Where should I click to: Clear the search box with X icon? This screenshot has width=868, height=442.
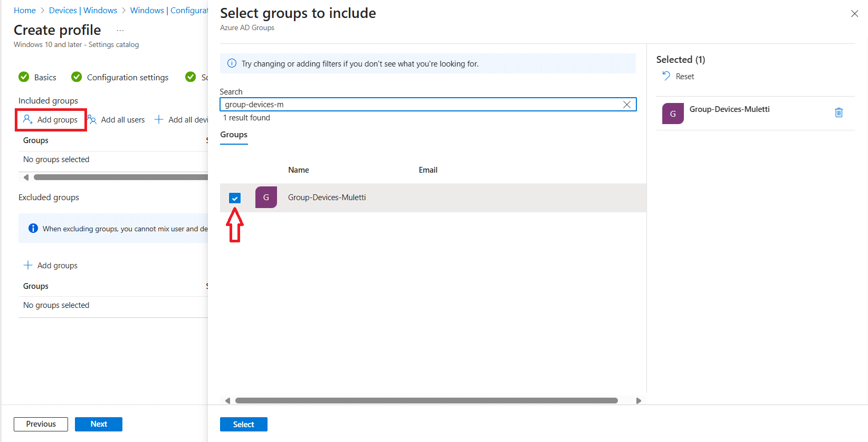[x=626, y=105]
